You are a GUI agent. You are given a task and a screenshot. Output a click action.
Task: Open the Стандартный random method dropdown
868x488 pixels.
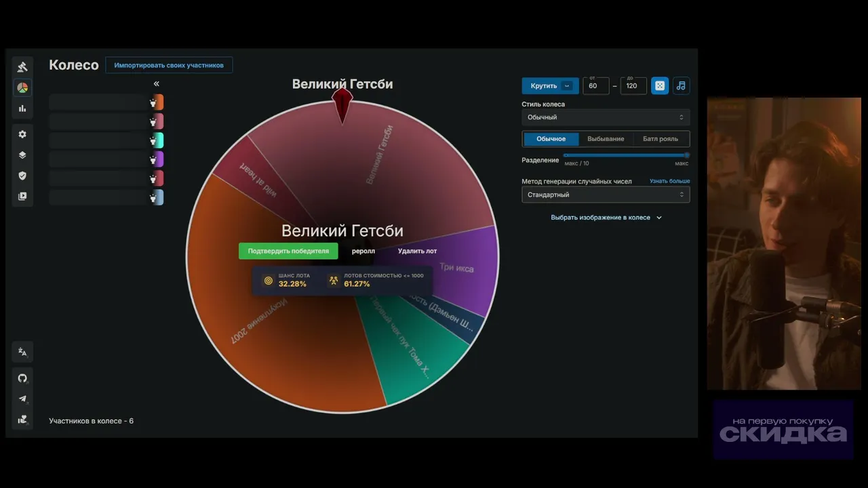point(606,195)
